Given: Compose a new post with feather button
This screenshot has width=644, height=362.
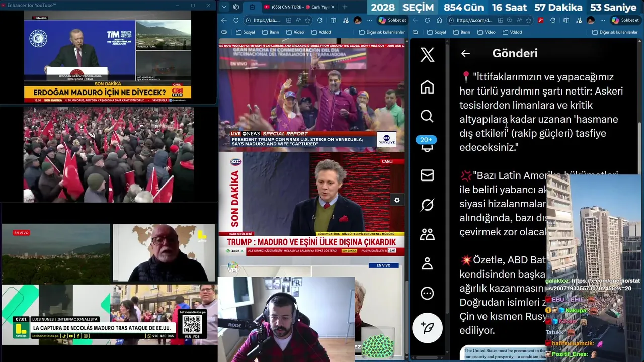Looking at the screenshot, I should (x=427, y=328).
